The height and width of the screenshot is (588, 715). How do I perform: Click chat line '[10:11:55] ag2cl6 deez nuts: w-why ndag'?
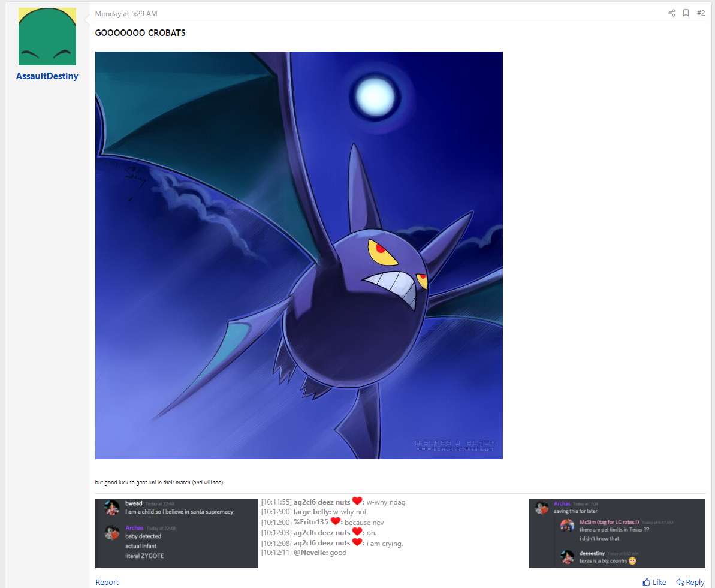coord(333,502)
